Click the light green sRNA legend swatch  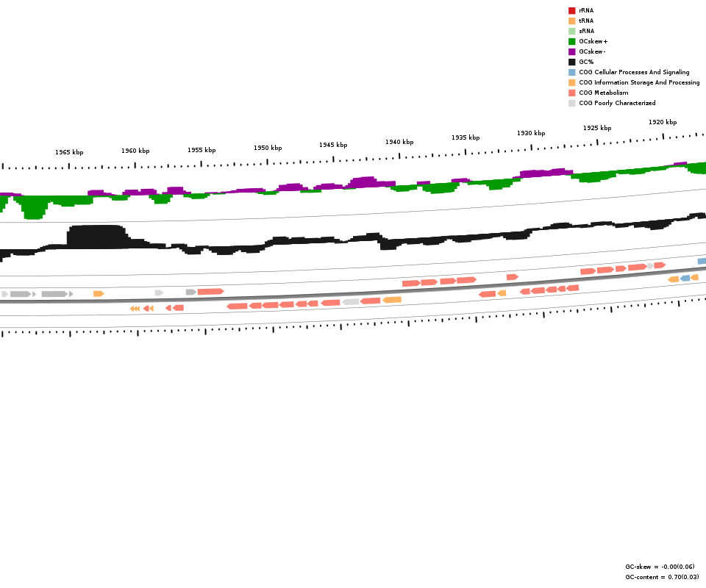[x=572, y=31]
